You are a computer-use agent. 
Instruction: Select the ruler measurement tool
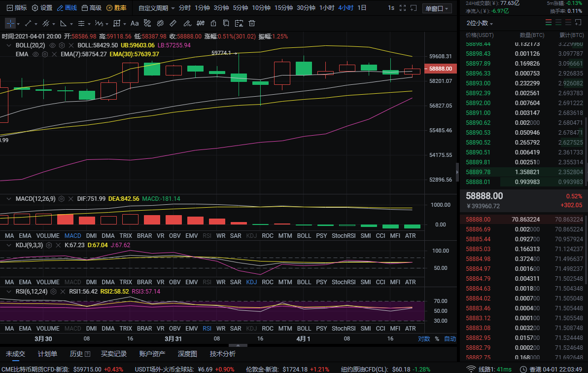(x=173, y=23)
